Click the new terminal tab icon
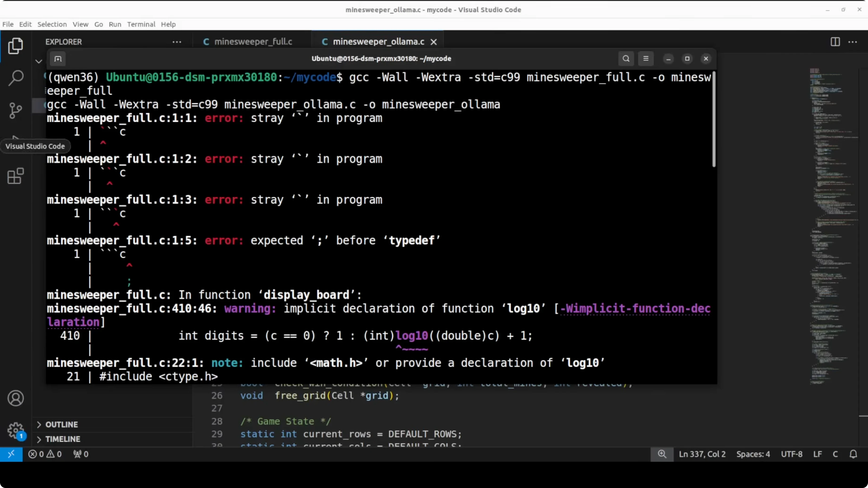 click(58, 59)
